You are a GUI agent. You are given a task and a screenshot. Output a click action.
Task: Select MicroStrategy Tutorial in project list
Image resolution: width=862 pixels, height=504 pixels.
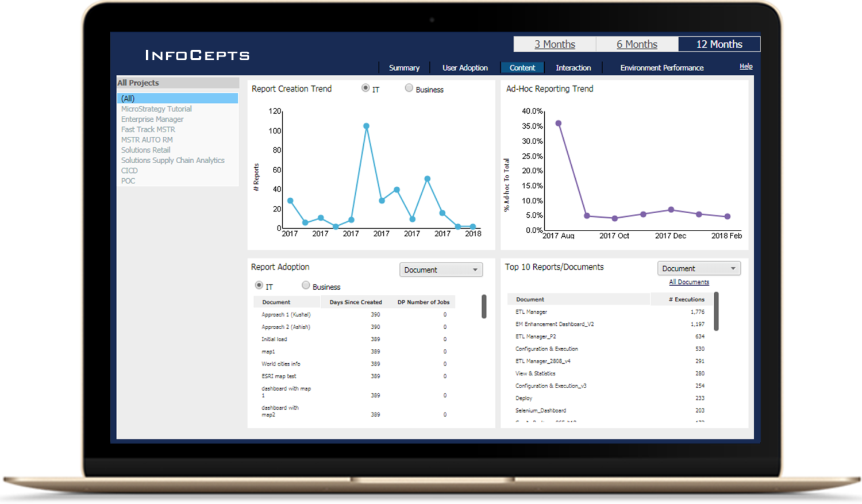tap(156, 109)
